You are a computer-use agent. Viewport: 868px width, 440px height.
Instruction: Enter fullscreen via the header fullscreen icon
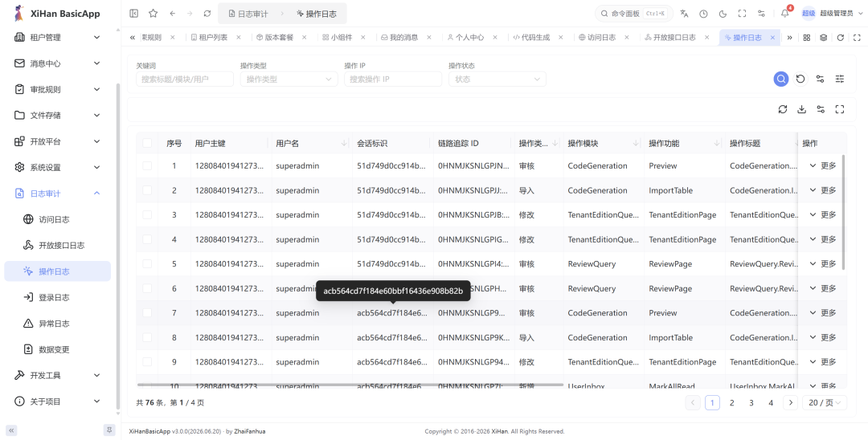(x=743, y=14)
